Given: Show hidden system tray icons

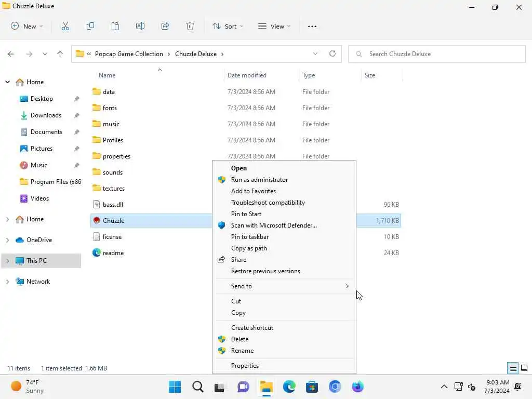Looking at the screenshot, I should (444, 387).
